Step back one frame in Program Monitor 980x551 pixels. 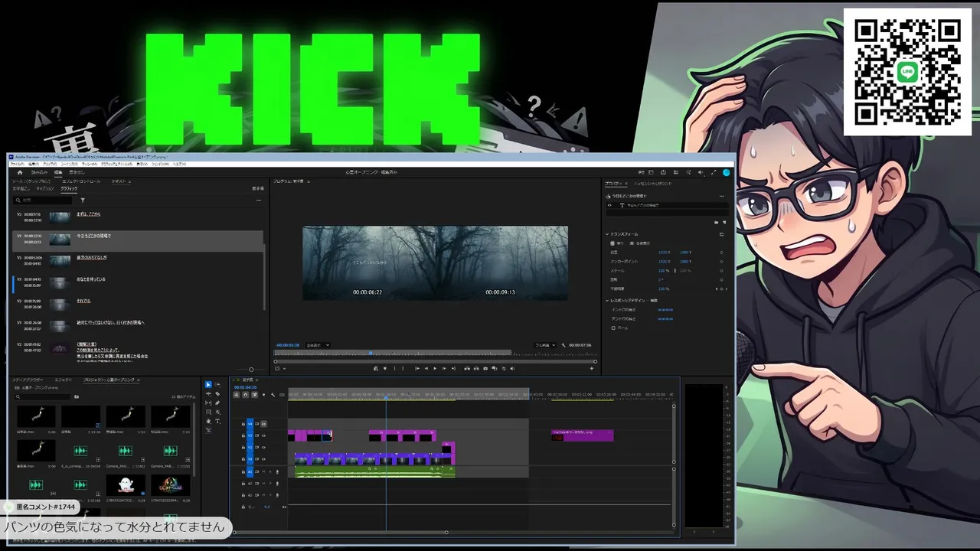click(426, 368)
